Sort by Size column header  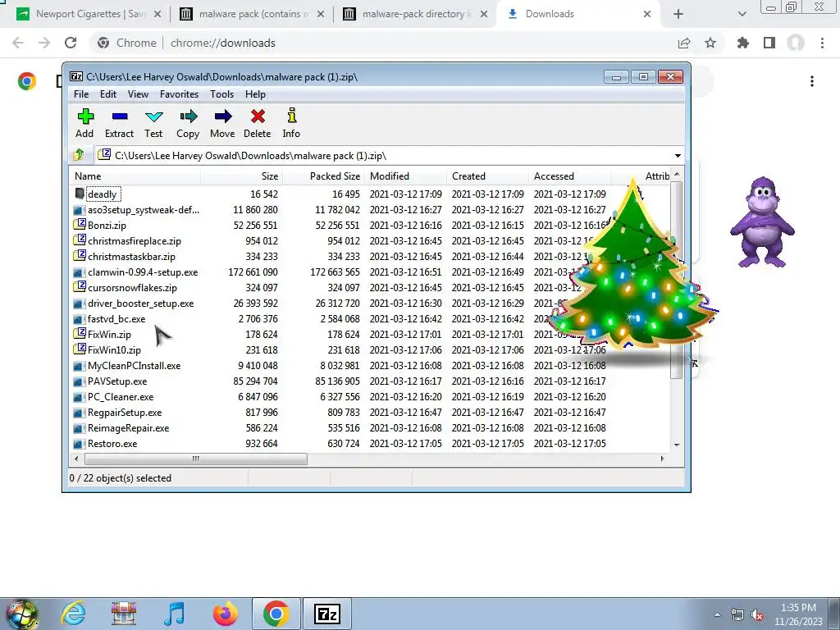click(242, 176)
